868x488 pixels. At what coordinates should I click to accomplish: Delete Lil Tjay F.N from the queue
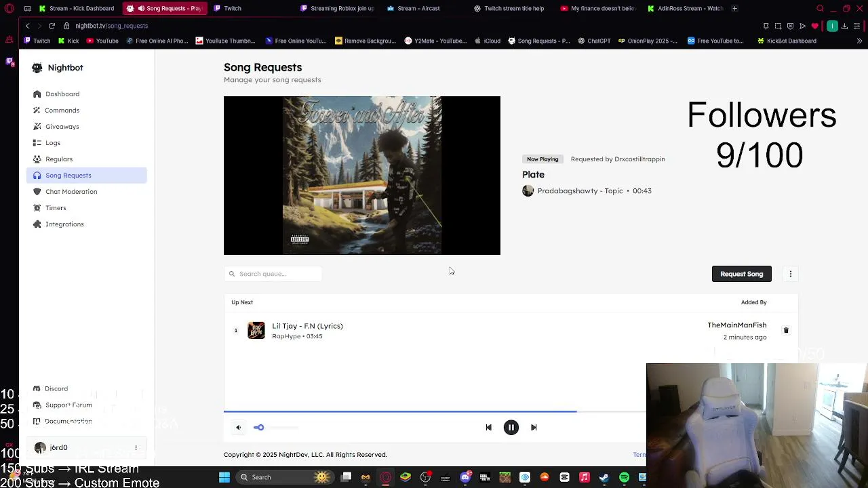(x=786, y=331)
